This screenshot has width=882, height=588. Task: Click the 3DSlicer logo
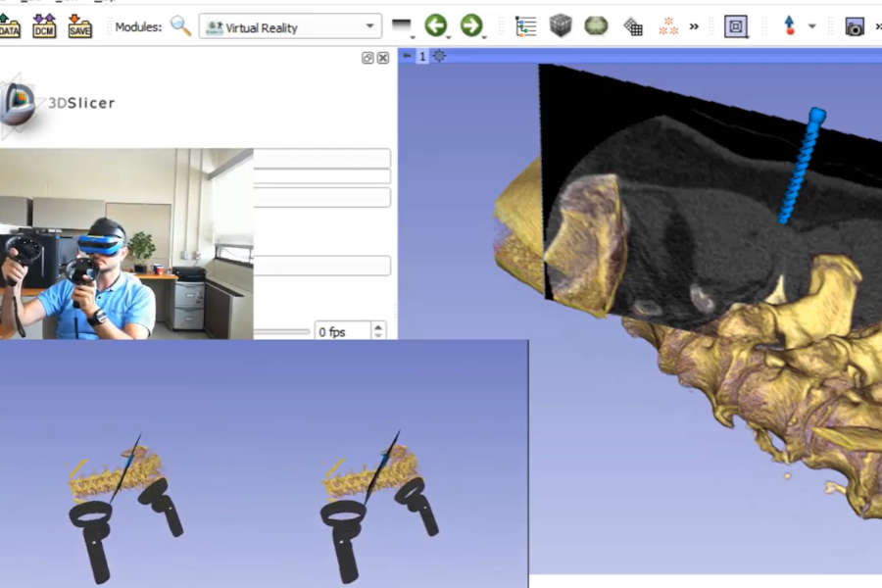(x=58, y=104)
